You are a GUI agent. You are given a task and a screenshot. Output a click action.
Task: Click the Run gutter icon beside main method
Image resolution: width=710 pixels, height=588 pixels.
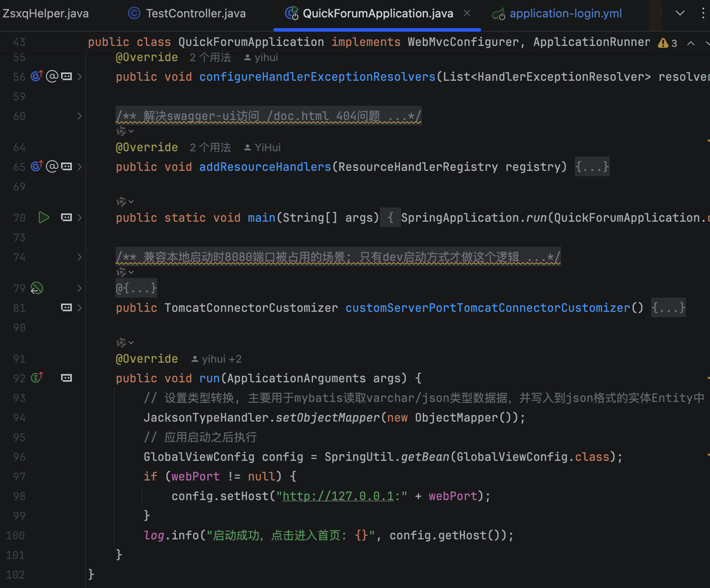44,218
